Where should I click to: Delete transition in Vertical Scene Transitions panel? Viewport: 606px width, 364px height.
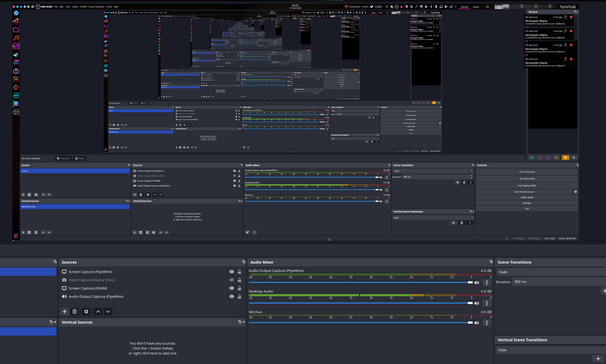click(x=462, y=223)
